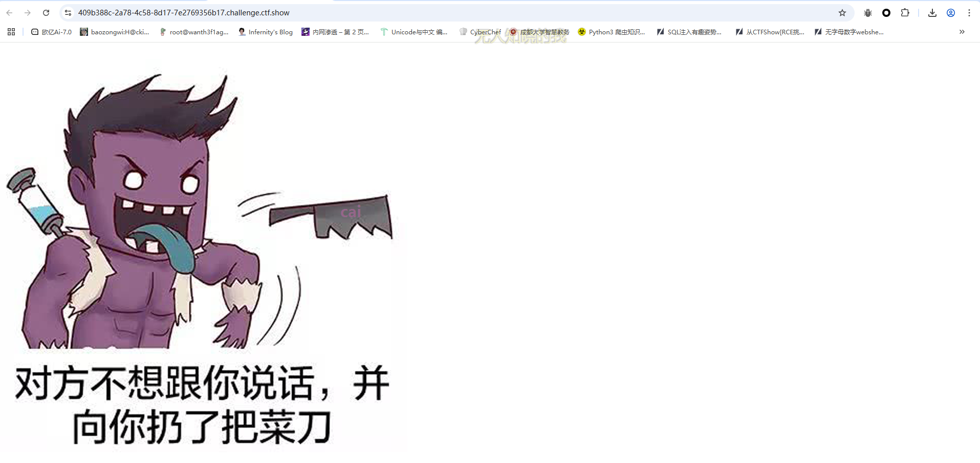Screen dimensions: 980x463
Task: Click the bug-shaped extension icon
Action: coord(867,12)
